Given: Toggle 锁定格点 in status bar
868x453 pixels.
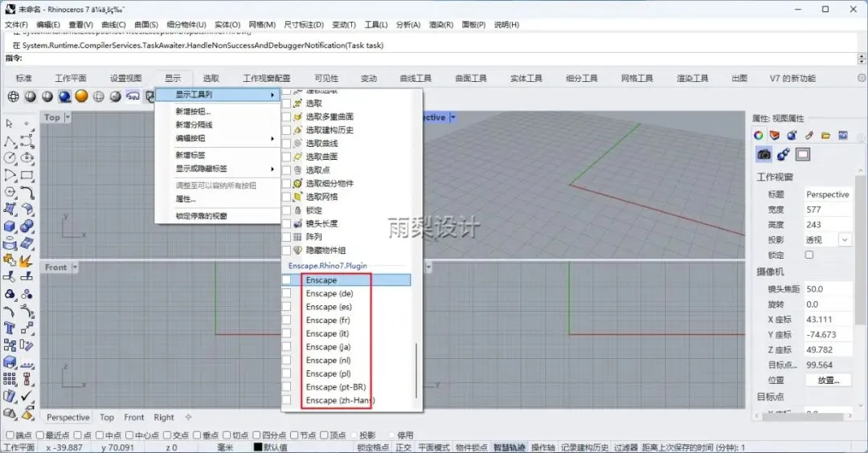Looking at the screenshot, I should (x=373, y=447).
